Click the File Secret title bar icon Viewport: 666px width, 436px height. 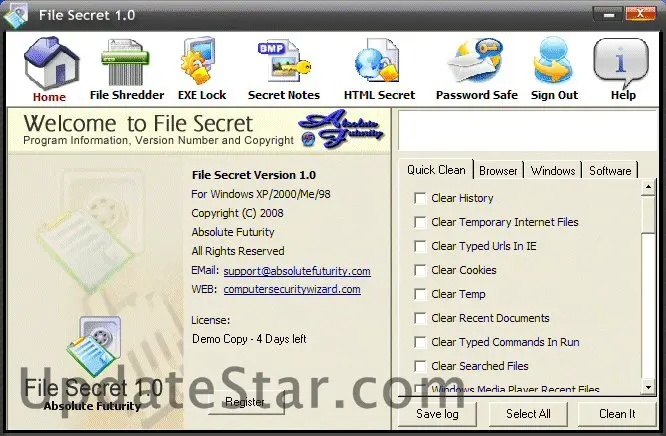(x=15, y=16)
